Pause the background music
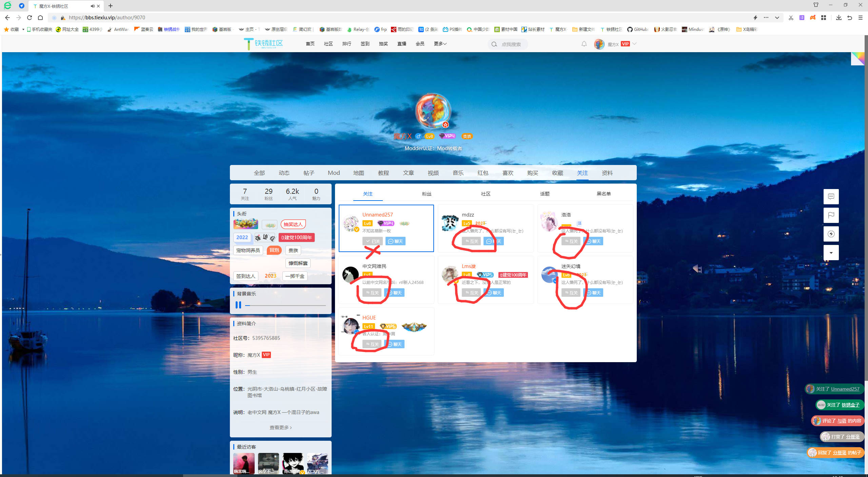The image size is (868, 477). pyautogui.click(x=238, y=305)
